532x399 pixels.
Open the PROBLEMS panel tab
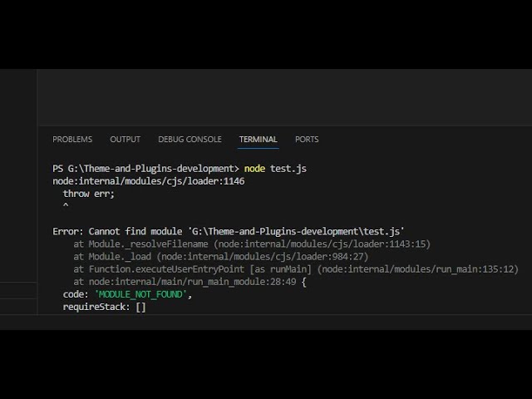(72, 140)
